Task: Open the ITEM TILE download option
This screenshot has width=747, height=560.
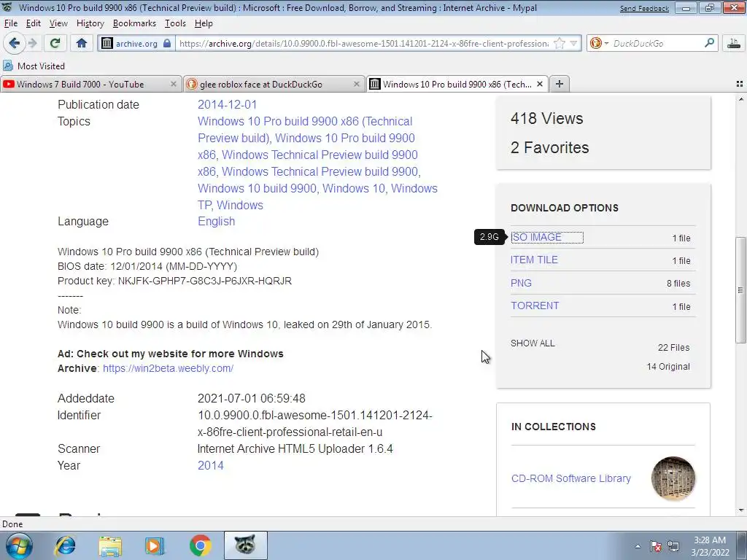Action: pyautogui.click(x=534, y=260)
